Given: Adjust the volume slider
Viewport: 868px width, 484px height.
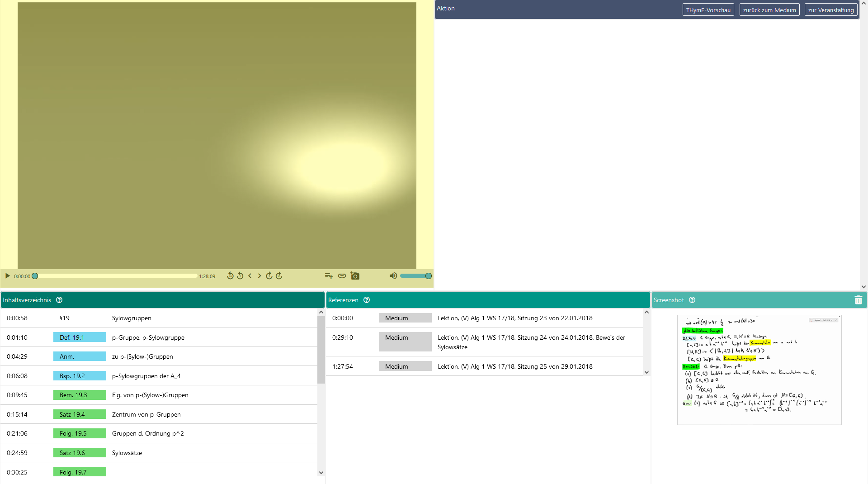Looking at the screenshot, I should click(x=416, y=276).
